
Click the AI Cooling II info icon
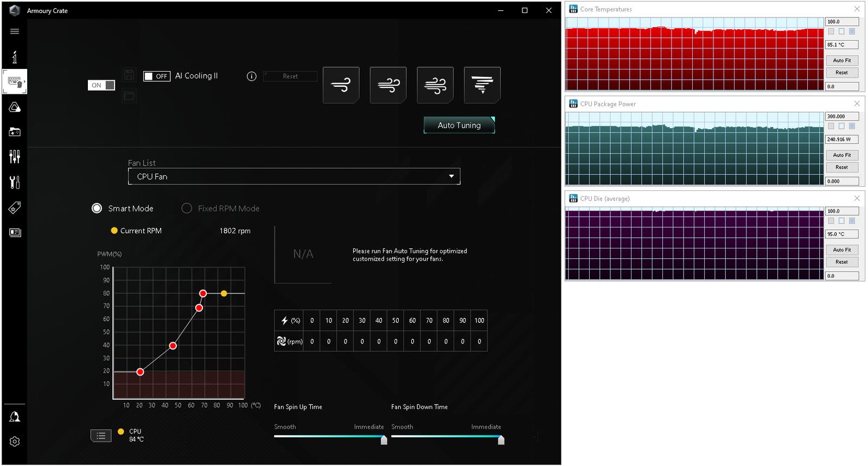tap(251, 76)
